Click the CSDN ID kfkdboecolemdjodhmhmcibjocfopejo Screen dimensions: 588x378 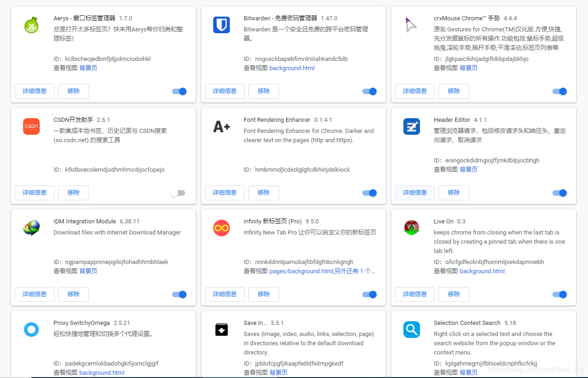click(x=115, y=170)
